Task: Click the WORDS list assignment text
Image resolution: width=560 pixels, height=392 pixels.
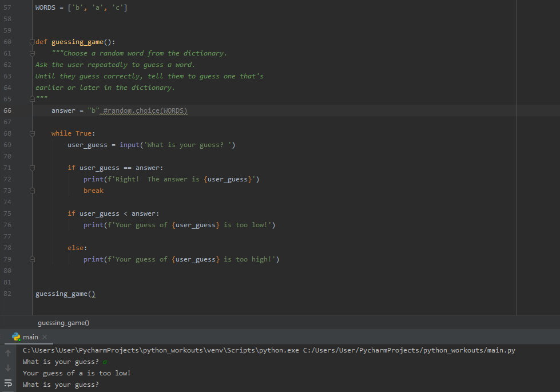Action: click(81, 7)
